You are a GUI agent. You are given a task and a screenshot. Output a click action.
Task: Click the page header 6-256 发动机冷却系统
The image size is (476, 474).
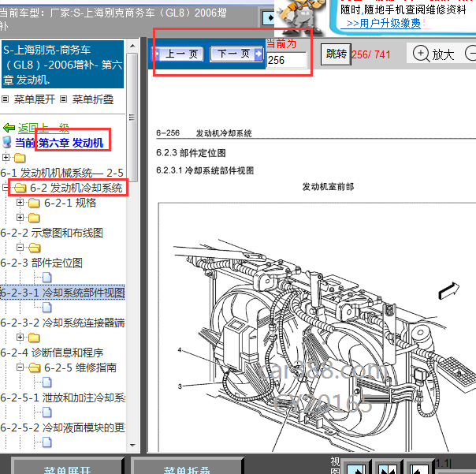[204, 133]
